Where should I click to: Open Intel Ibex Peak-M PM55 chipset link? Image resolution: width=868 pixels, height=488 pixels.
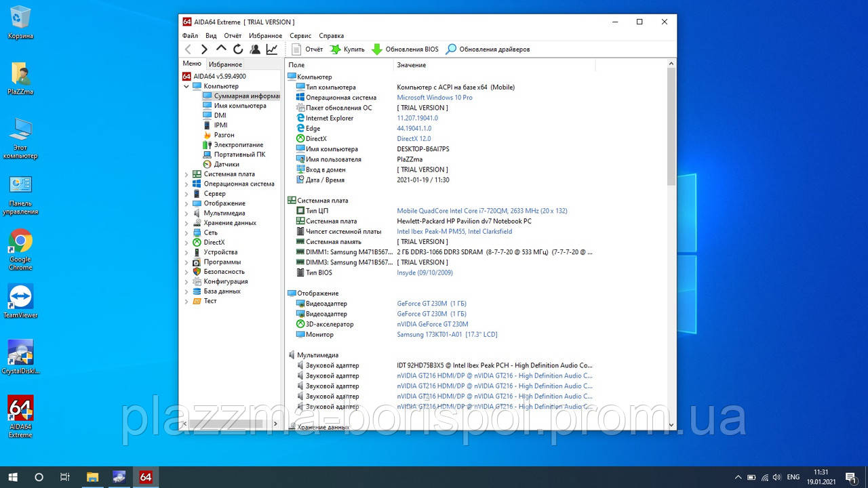pos(454,232)
